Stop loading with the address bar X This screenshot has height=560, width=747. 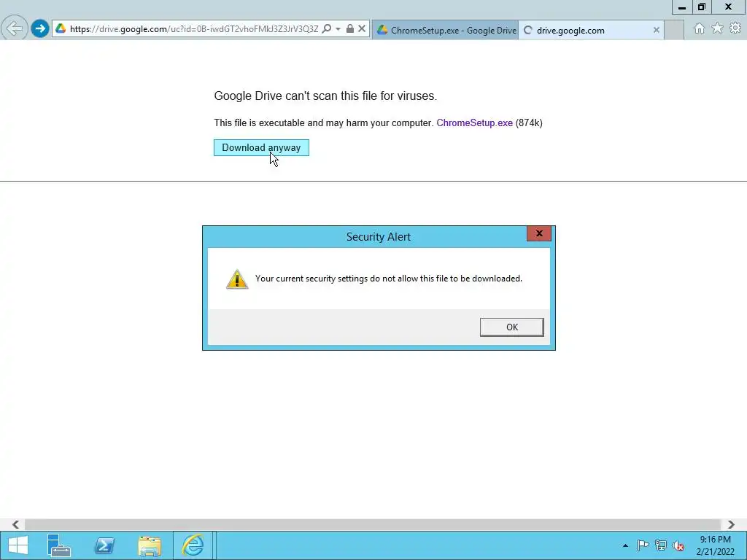tap(362, 28)
